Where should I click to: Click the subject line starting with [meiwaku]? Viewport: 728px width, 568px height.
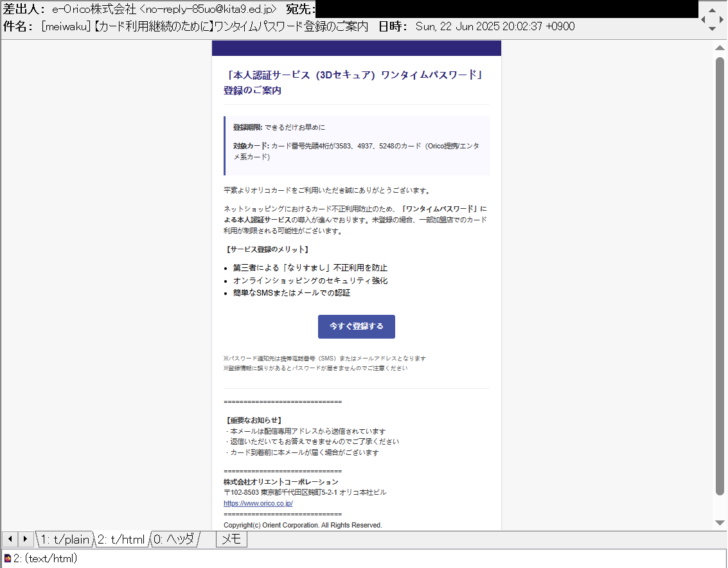coord(205,26)
